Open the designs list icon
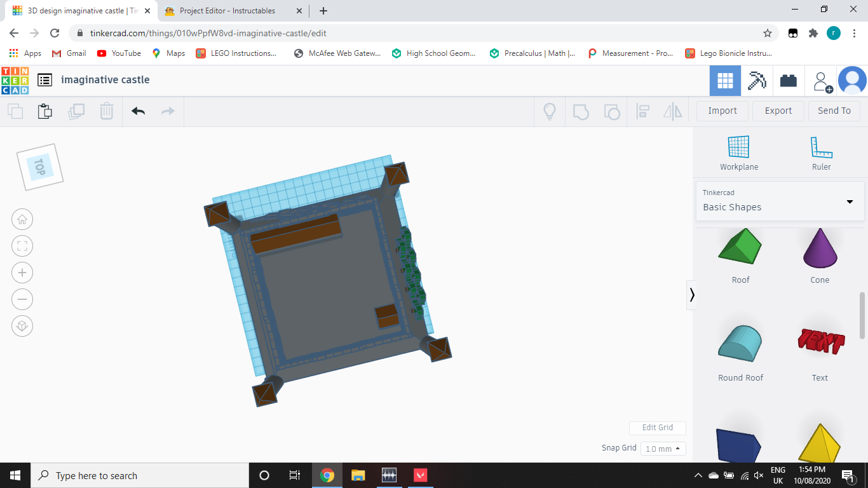 tap(44, 80)
